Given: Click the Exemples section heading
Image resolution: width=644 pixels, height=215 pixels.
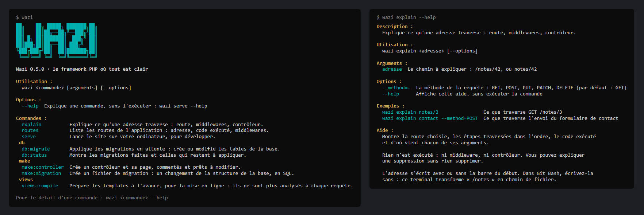Looking at the screenshot, I should [x=391, y=106].
